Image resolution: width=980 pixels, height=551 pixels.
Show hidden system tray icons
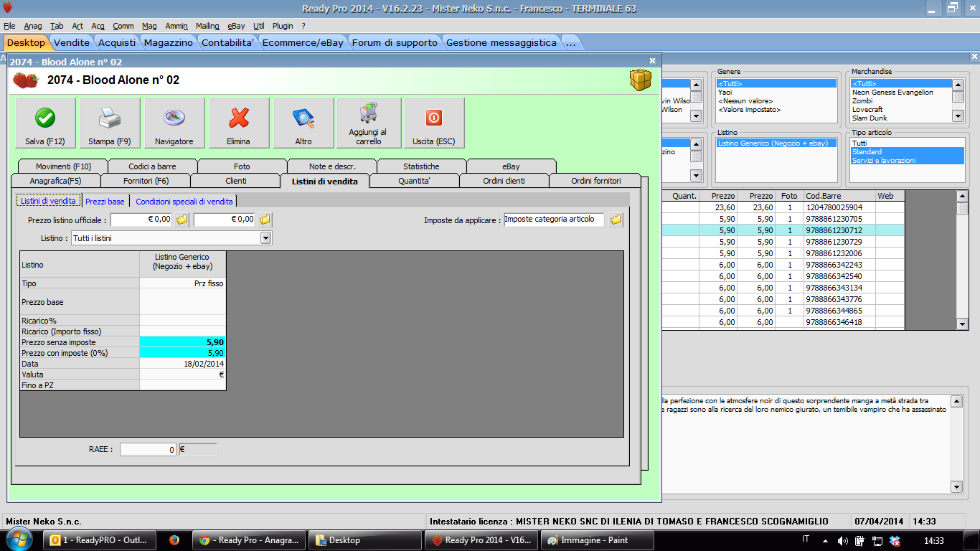[x=825, y=540]
